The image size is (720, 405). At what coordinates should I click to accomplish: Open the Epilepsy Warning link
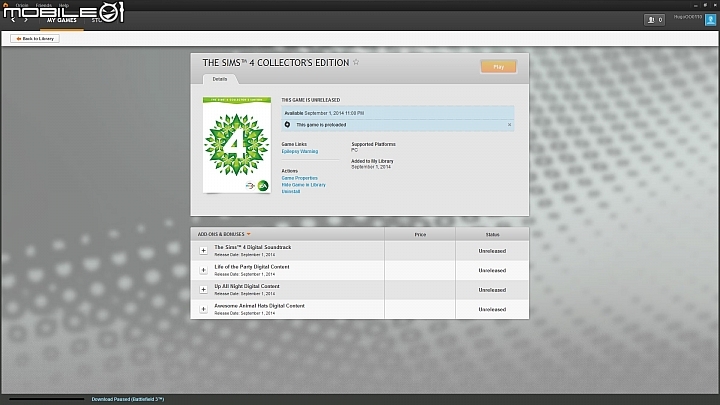click(x=299, y=151)
